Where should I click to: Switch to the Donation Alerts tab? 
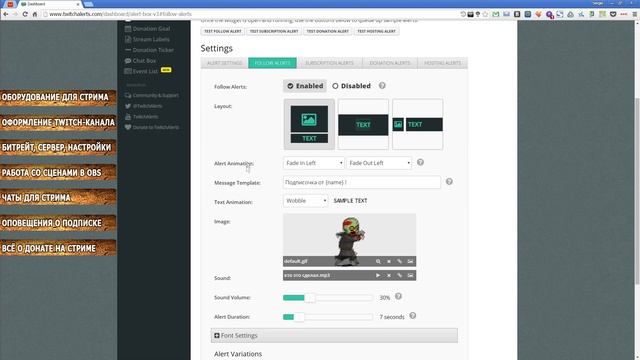pyautogui.click(x=390, y=63)
